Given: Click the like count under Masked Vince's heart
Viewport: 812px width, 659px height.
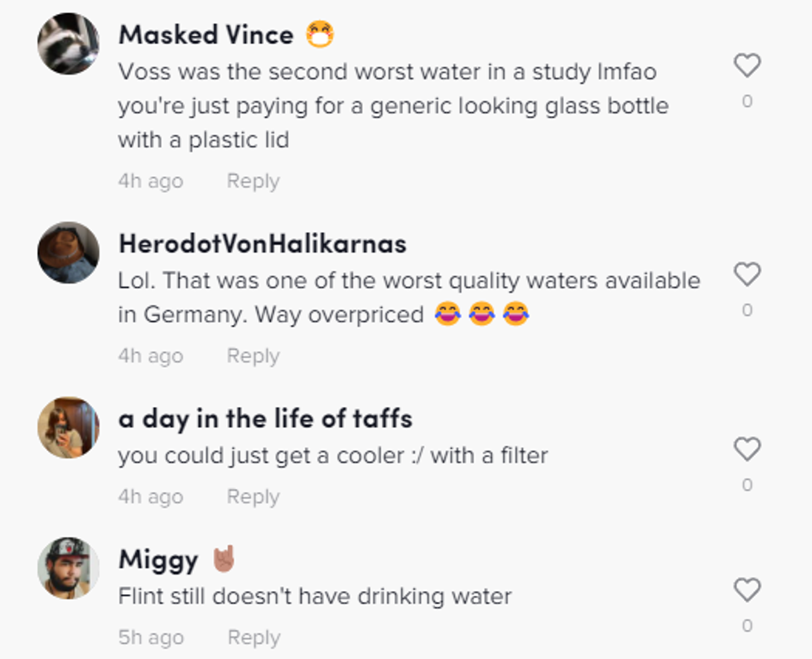Looking at the screenshot, I should tap(747, 102).
